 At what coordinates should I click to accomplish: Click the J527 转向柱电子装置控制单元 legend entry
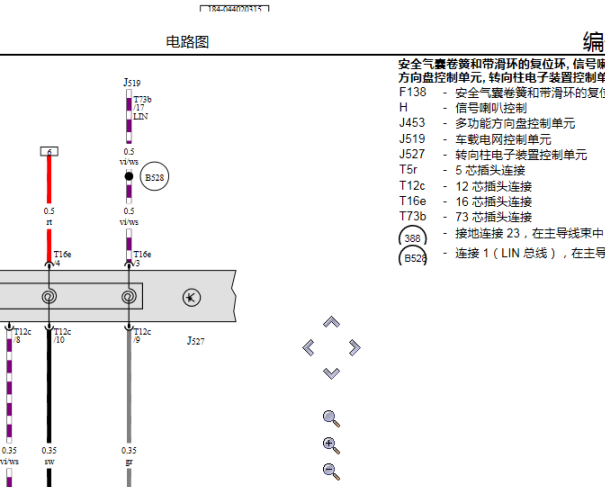[x=493, y=154]
